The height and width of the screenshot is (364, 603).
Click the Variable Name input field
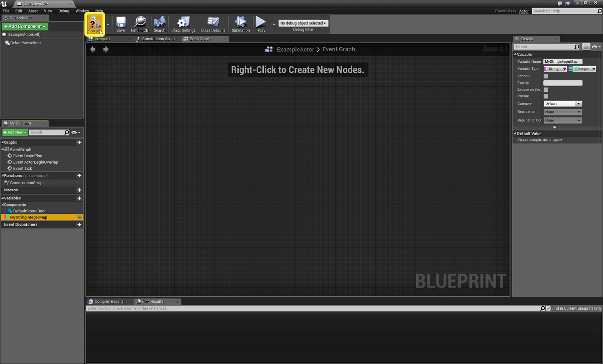tap(562, 61)
